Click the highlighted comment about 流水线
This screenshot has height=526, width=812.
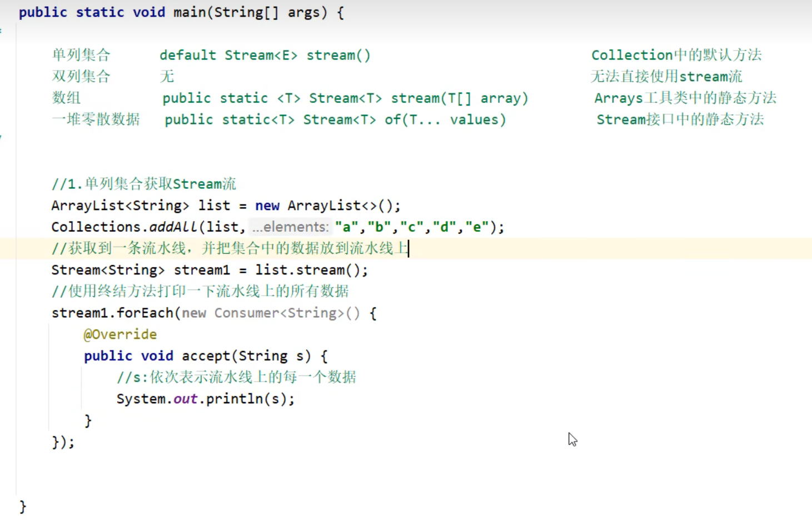click(x=230, y=248)
